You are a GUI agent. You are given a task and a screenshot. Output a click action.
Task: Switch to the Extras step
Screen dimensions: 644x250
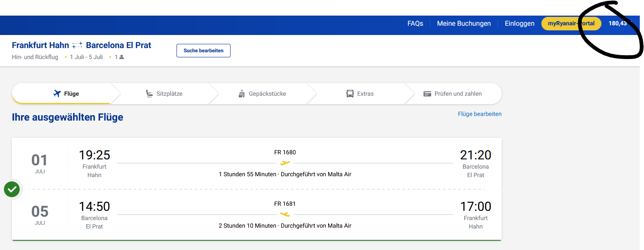point(360,94)
